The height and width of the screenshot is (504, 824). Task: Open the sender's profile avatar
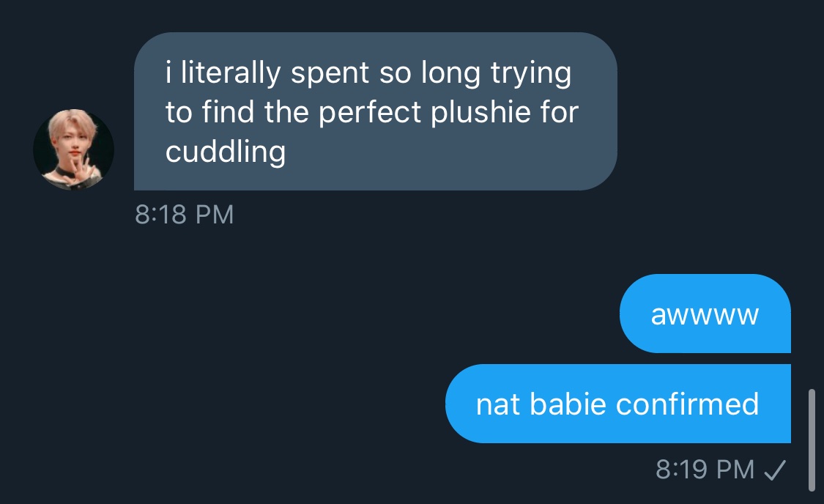[x=73, y=149]
